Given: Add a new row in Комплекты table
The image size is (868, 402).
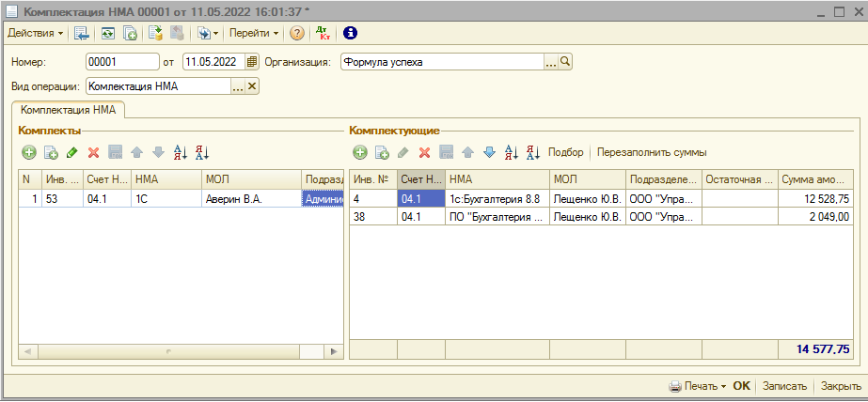Looking at the screenshot, I should [29, 152].
